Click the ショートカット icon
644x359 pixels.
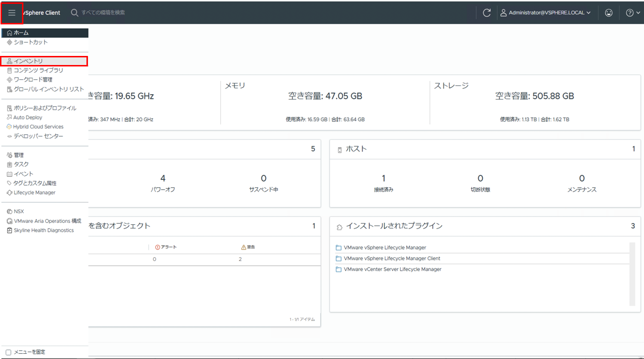pyautogui.click(x=10, y=42)
